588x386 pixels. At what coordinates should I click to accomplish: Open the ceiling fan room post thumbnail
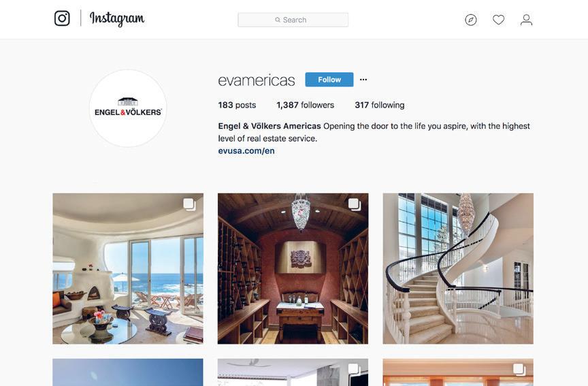[293, 372]
